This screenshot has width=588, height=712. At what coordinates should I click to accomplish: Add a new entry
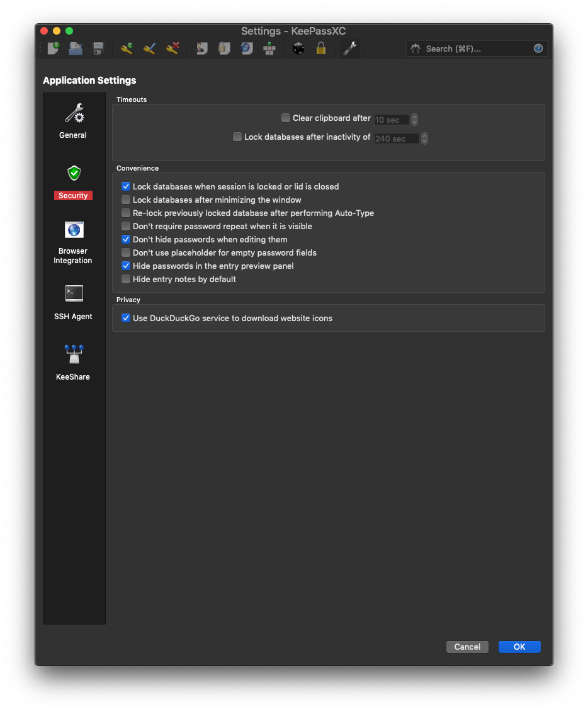[126, 48]
